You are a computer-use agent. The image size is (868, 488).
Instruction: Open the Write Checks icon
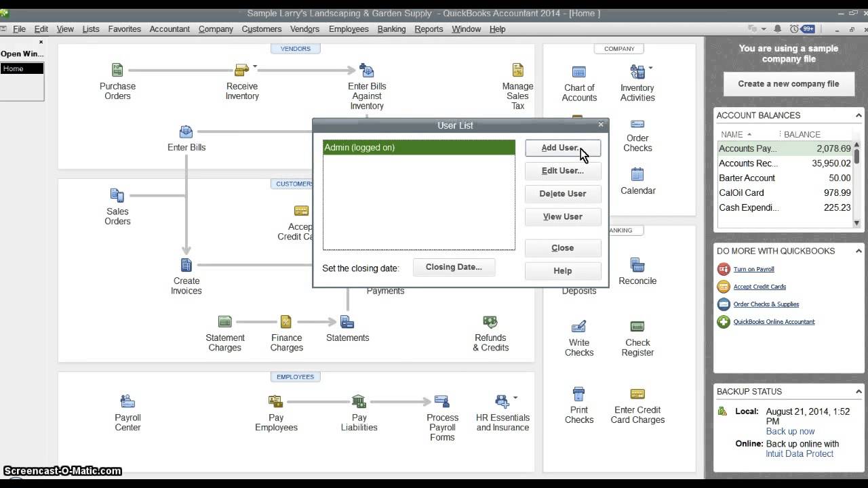pos(578,326)
